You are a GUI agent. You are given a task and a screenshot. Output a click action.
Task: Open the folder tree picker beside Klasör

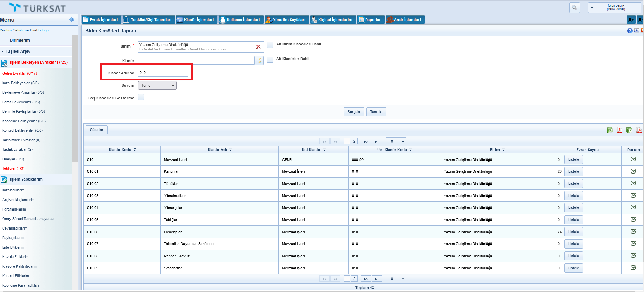pos(259,60)
